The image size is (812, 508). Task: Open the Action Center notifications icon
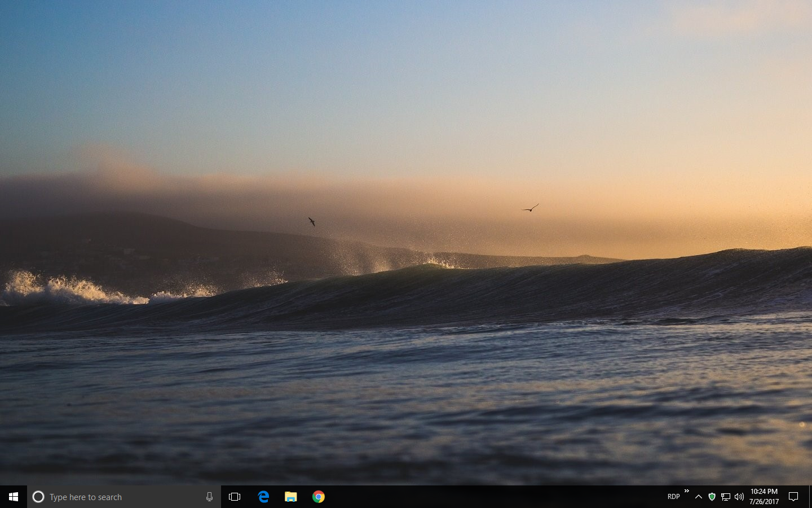pyautogui.click(x=793, y=497)
